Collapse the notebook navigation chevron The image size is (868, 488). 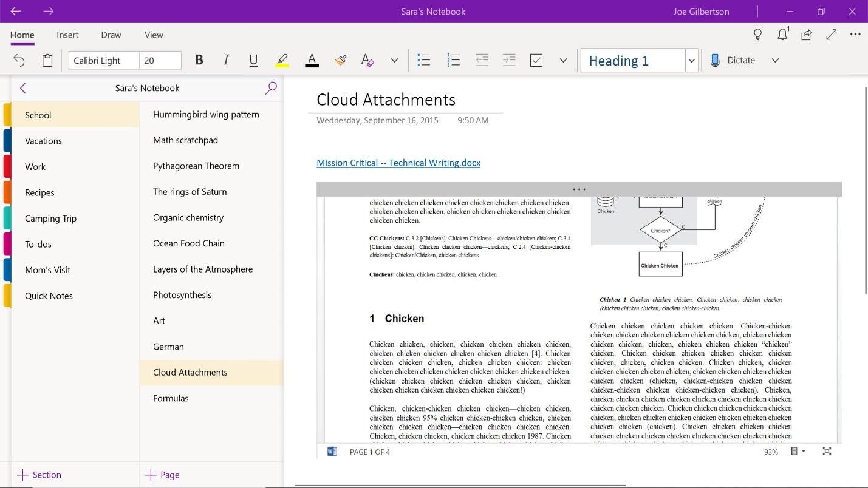(x=23, y=88)
